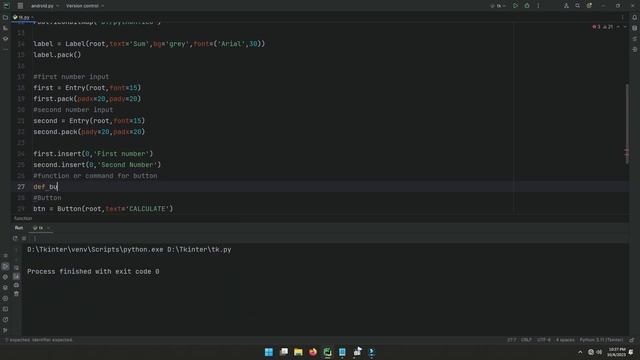Toggle scroll to end in the run console
Image resolution: width=640 pixels, height=360 pixels.
[16, 276]
